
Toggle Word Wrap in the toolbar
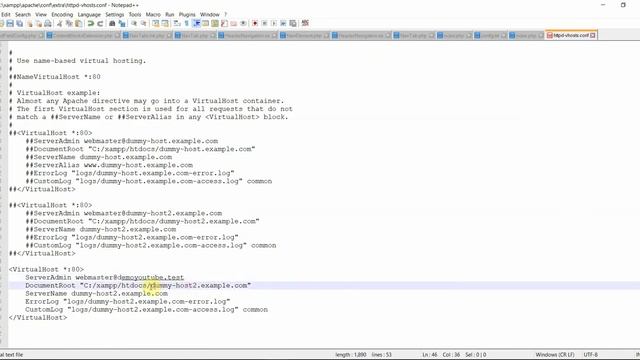pos(177,23)
